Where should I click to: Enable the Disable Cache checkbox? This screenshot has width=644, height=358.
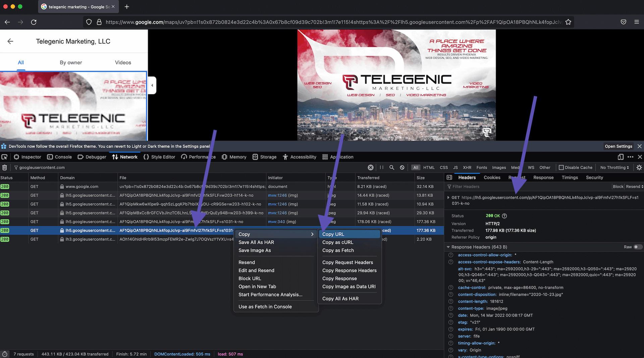coord(561,168)
